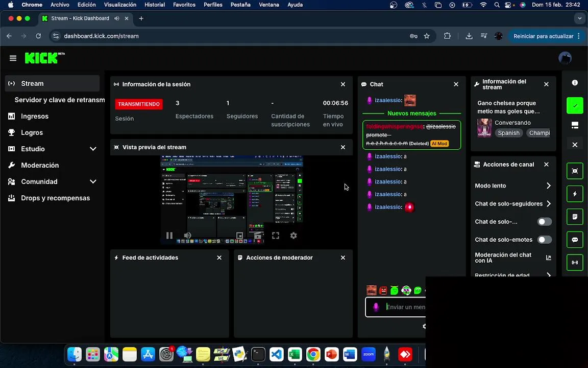The height and width of the screenshot is (368, 588).
Task: Click the green checkmark button in right rail
Action: click(x=575, y=105)
